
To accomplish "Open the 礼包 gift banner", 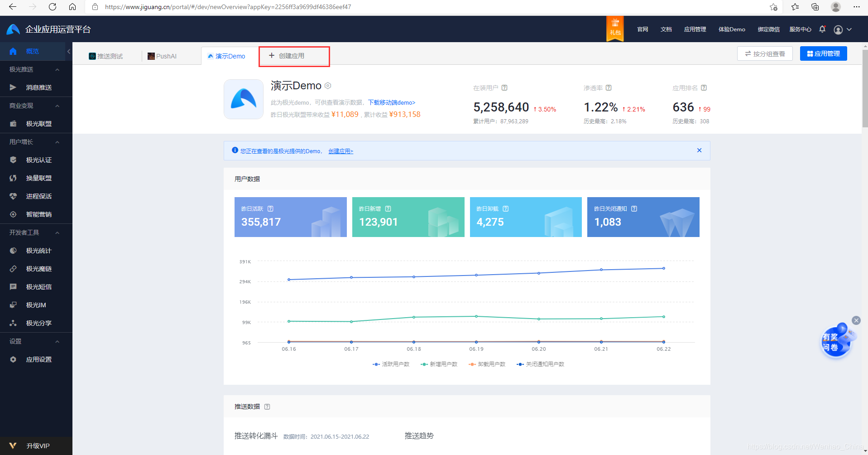I will click(x=615, y=29).
